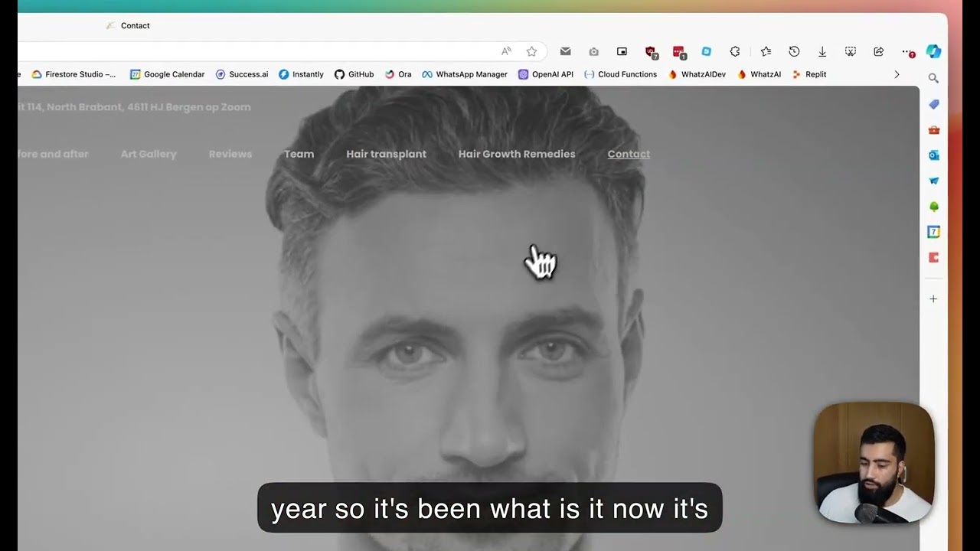Open the Copilot icon in the toolbar
980x551 pixels.
[x=933, y=51]
